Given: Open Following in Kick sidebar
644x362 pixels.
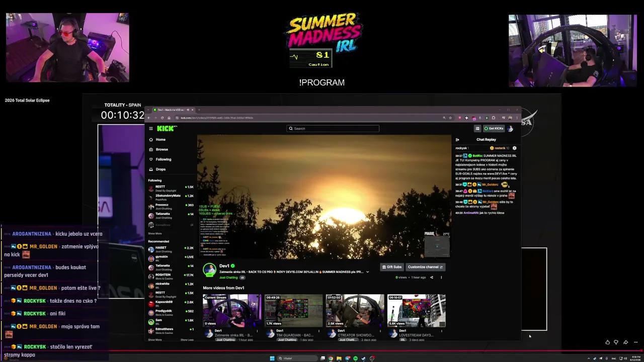Looking at the screenshot, I should tap(160, 159).
